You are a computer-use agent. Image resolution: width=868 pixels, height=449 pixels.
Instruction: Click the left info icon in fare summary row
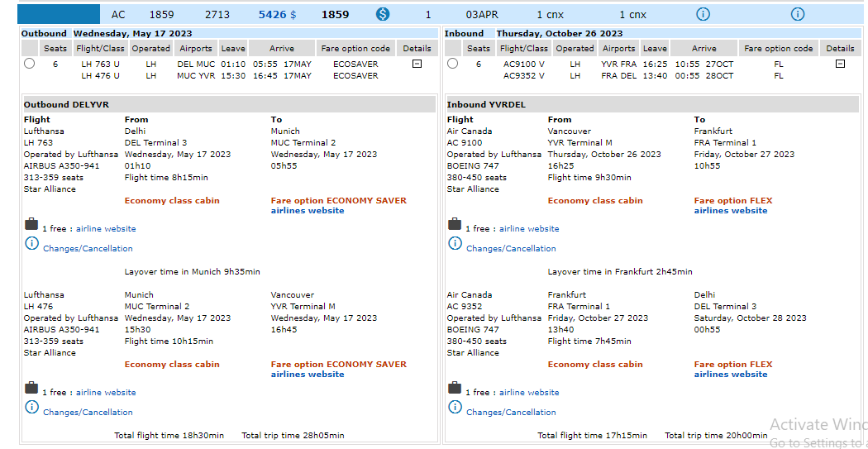[703, 14]
